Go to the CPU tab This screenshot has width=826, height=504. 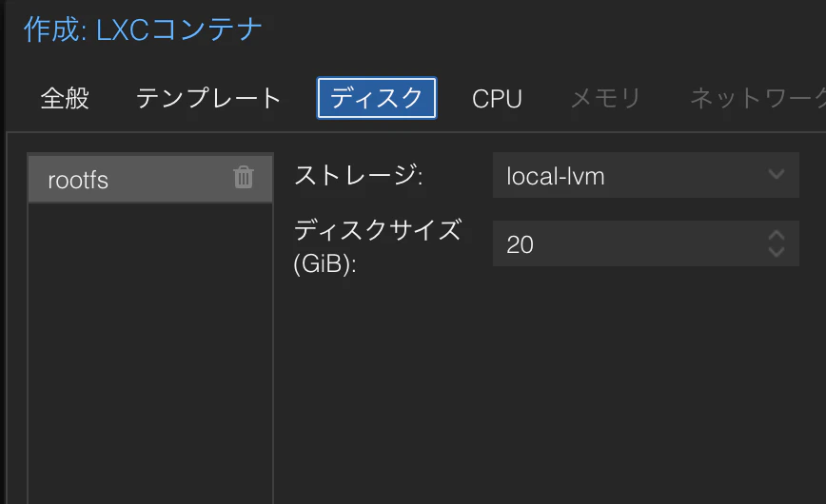(497, 99)
